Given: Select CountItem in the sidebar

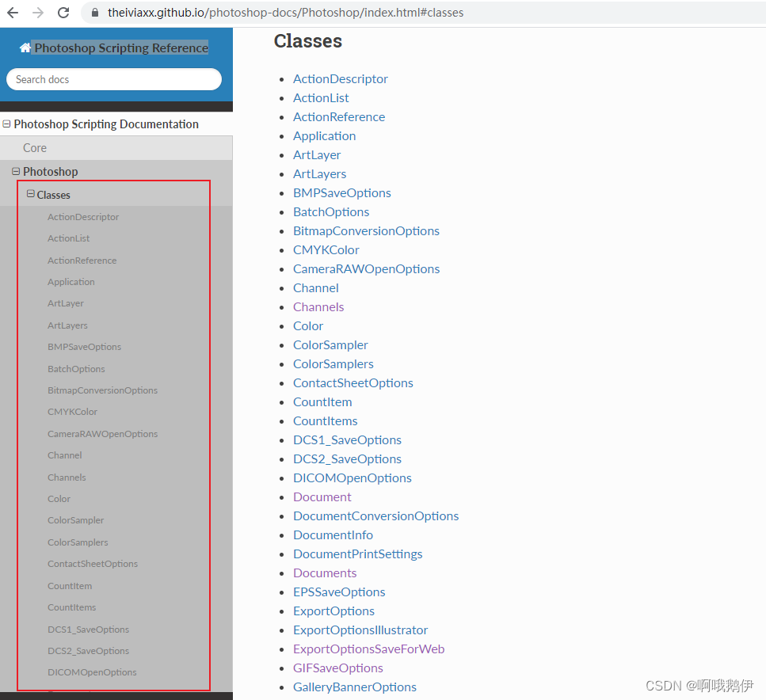Looking at the screenshot, I should point(70,586).
